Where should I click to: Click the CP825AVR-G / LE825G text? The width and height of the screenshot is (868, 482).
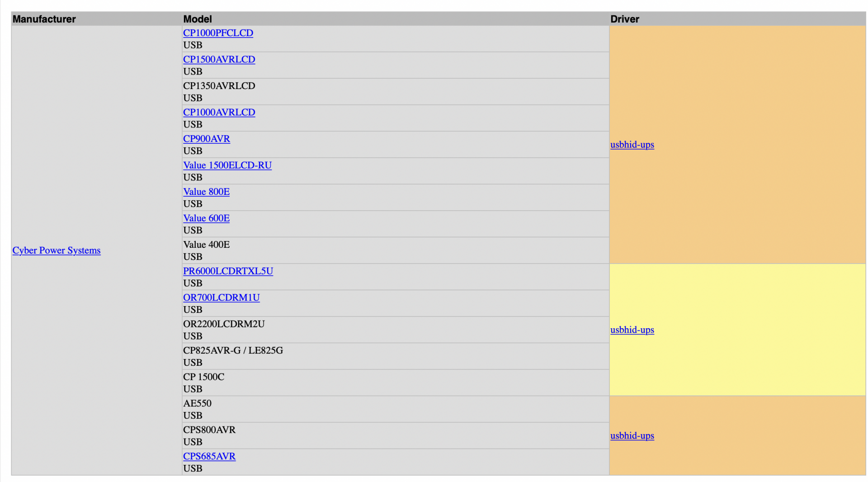(233, 350)
